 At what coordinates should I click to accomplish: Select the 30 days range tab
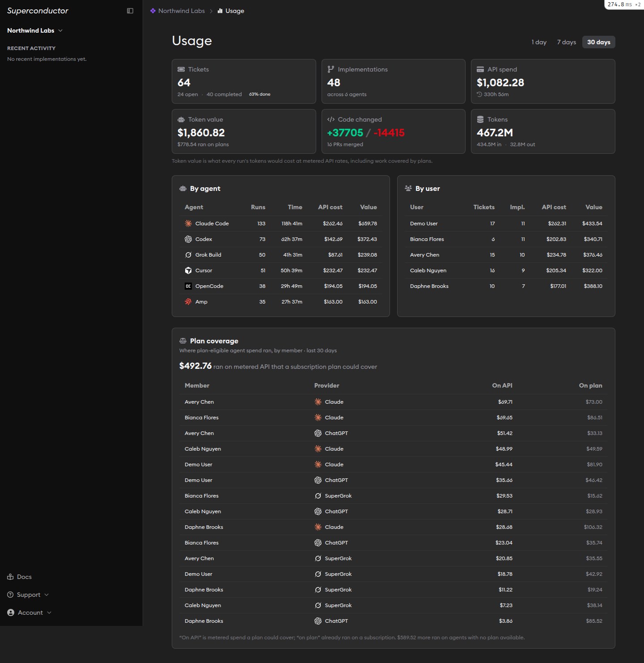(598, 42)
